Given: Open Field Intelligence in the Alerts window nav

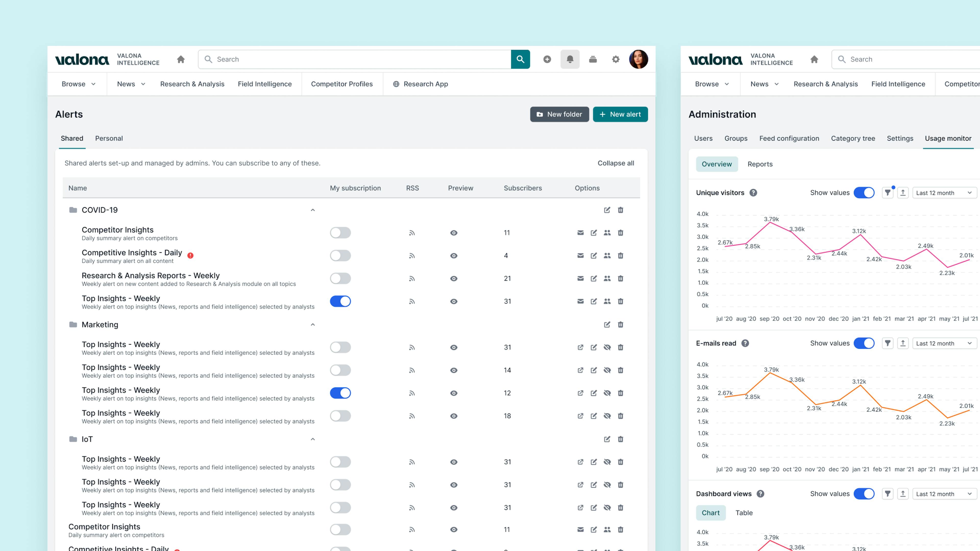Looking at the screenshot, I should coord(265,84).
